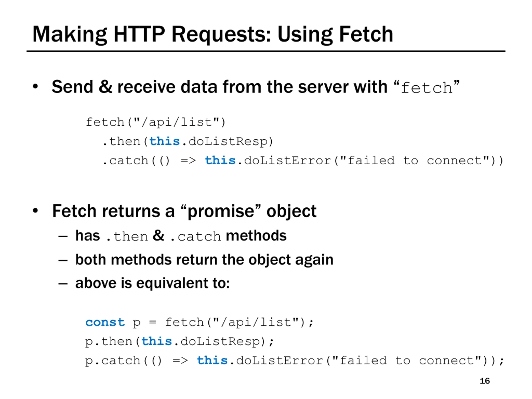Viewport: 532px width, 399px height.
Task: Click the slide number 16
Action: [x=485, y=381]
